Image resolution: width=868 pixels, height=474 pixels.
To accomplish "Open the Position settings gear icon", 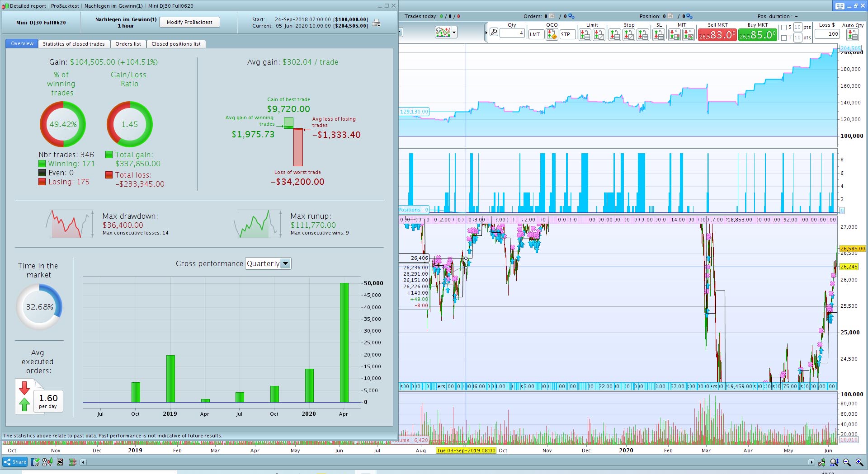I will 689,16.
